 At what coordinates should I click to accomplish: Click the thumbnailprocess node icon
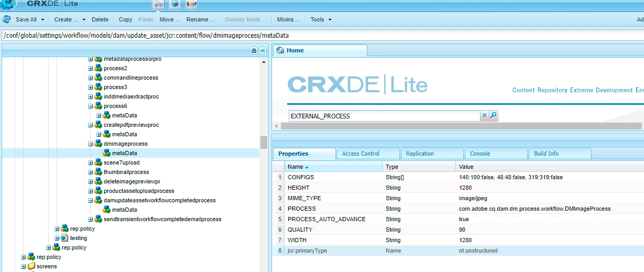pyautogui.click(x=98, y=172)
